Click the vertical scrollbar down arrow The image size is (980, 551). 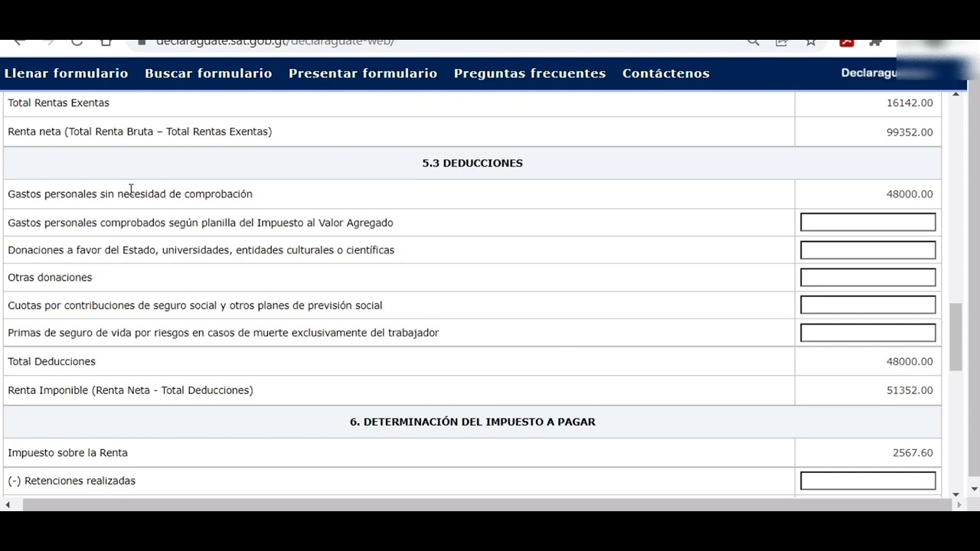(x=955, y=494)
